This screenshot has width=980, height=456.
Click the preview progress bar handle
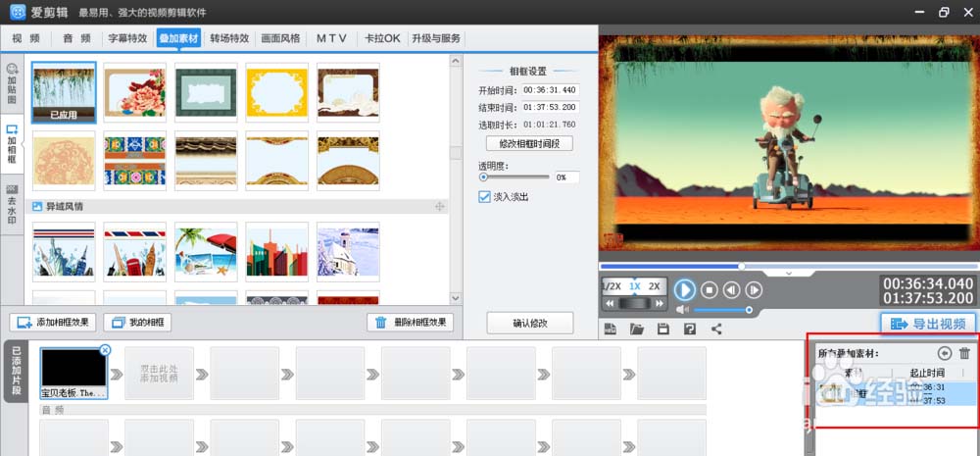[x=741, y=266]
